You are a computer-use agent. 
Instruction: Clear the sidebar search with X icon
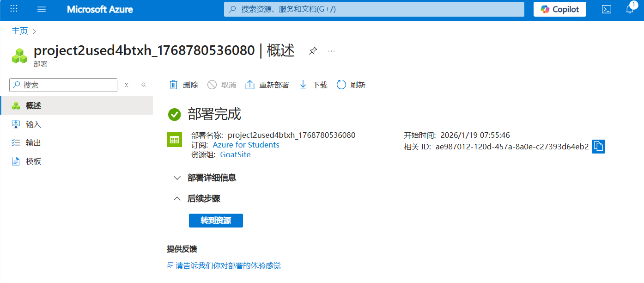click(127, 85)
